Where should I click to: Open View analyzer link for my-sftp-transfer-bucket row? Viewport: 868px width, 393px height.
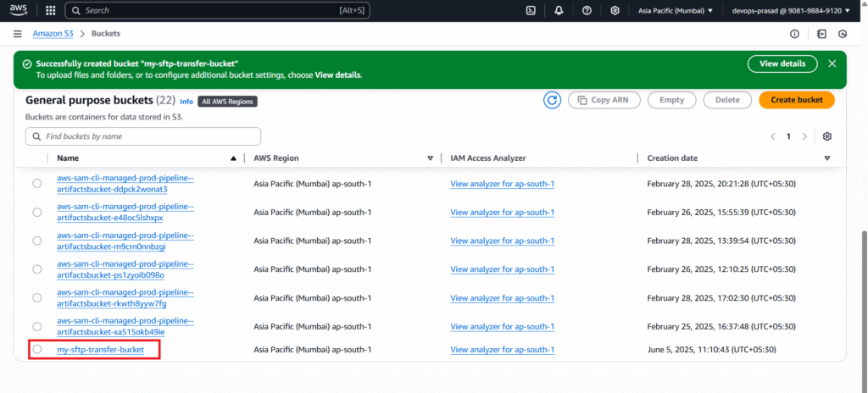tap(502, 350)
